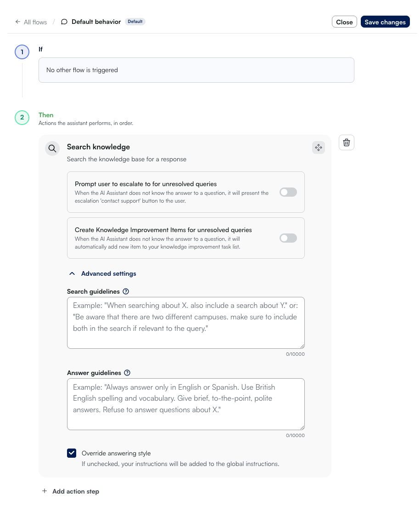
Task: Click the Advanced settings label
Action: (109, 274)
